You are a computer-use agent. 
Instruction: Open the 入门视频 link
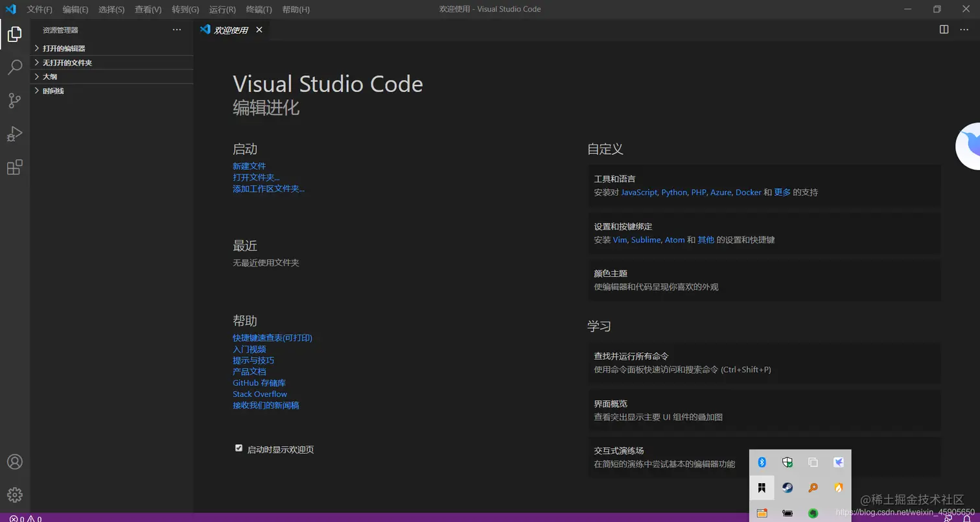click(x=249, y=349)
